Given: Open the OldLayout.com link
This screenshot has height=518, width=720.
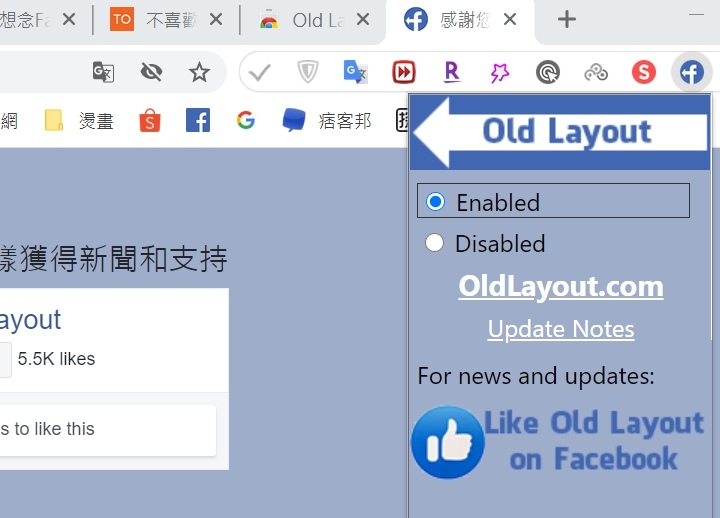Looking at the screenshot, I should [x=561, y=287].
